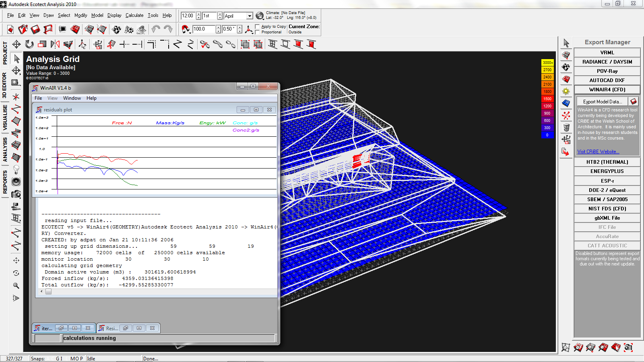Step the 100.0 snap value spinner
Image resolution: width=644 pixels, height=362 pixels.
coord(218,29)
